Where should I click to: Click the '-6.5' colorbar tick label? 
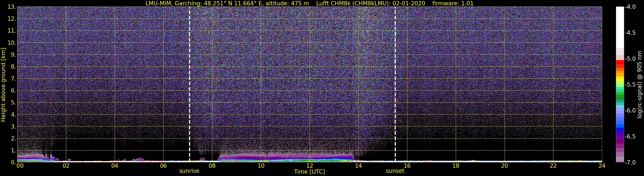(630, 137)
